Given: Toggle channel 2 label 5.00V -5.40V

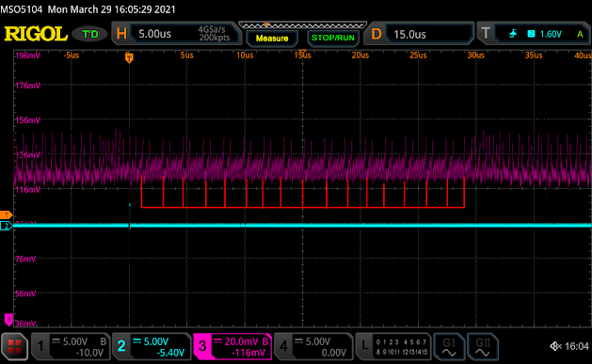Looking at the screenshot, I should click(152, 346).
